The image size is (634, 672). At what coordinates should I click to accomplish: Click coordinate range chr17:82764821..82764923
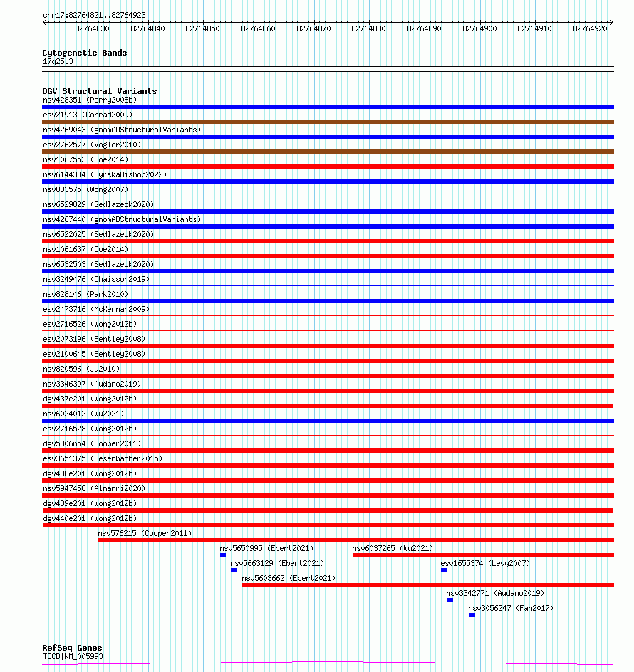coord(94,15)
